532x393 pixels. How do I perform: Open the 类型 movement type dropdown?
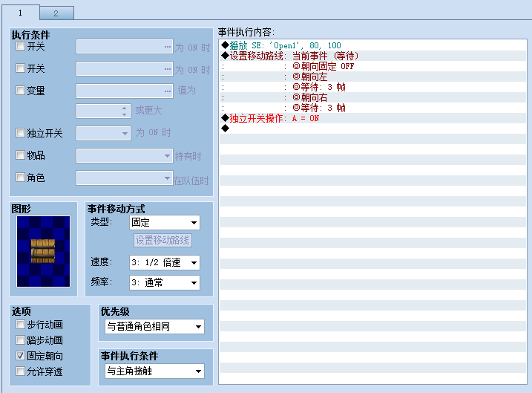[165, 222]
